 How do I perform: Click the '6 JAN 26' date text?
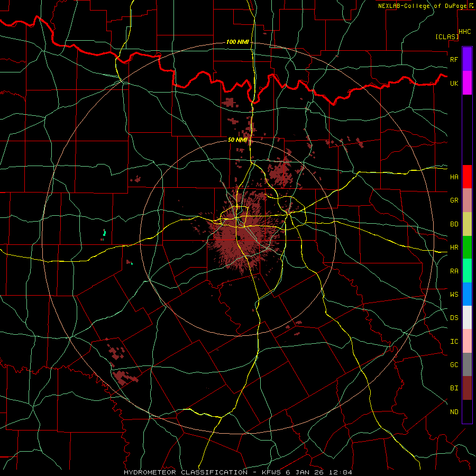pos(305,472)
